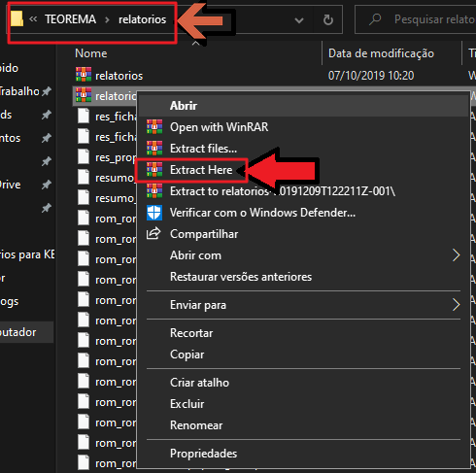476x473 pixels.
Task: Choose Copiar in context menu
Action: pyautogui.click(x=303, y=355)
